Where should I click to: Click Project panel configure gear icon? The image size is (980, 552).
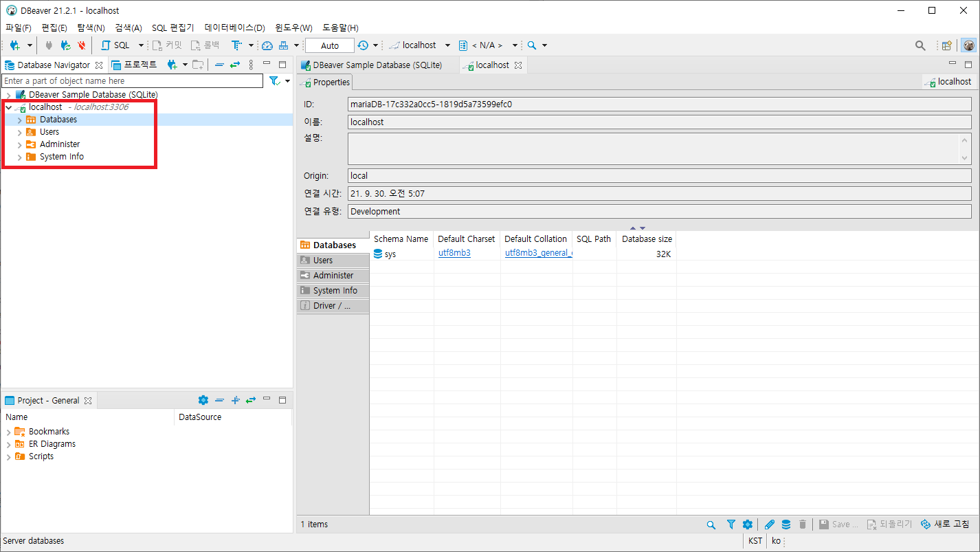[x=203, y=400]
